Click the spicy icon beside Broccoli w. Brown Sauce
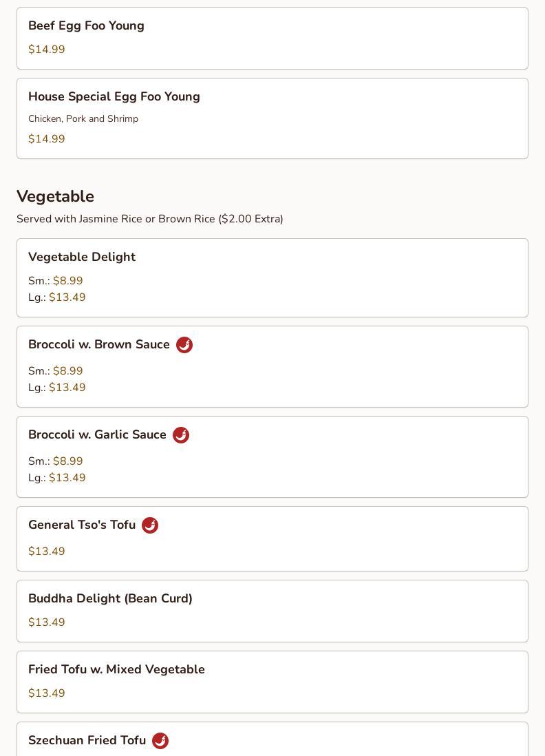545x756 pixels. click(x=184, y=345)
